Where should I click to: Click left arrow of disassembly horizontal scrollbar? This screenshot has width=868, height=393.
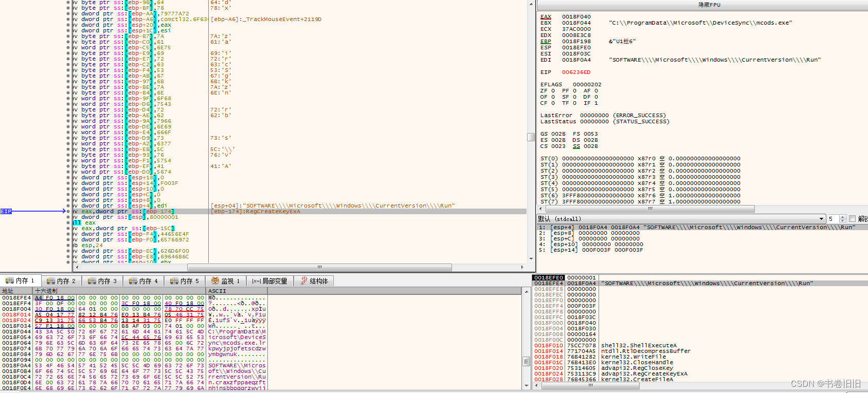coord(77,267)
